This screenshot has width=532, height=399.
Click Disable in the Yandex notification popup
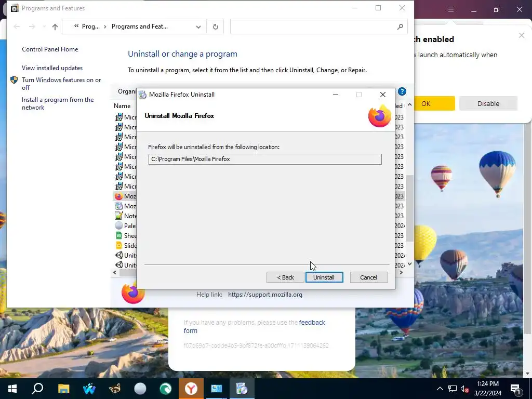tap(488, 103)
